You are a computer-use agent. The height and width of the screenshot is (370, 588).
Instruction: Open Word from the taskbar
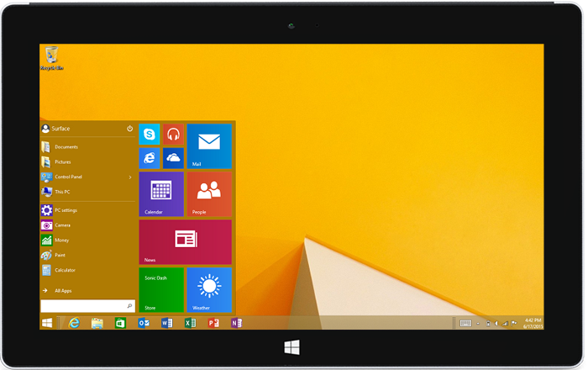[166, 323]
